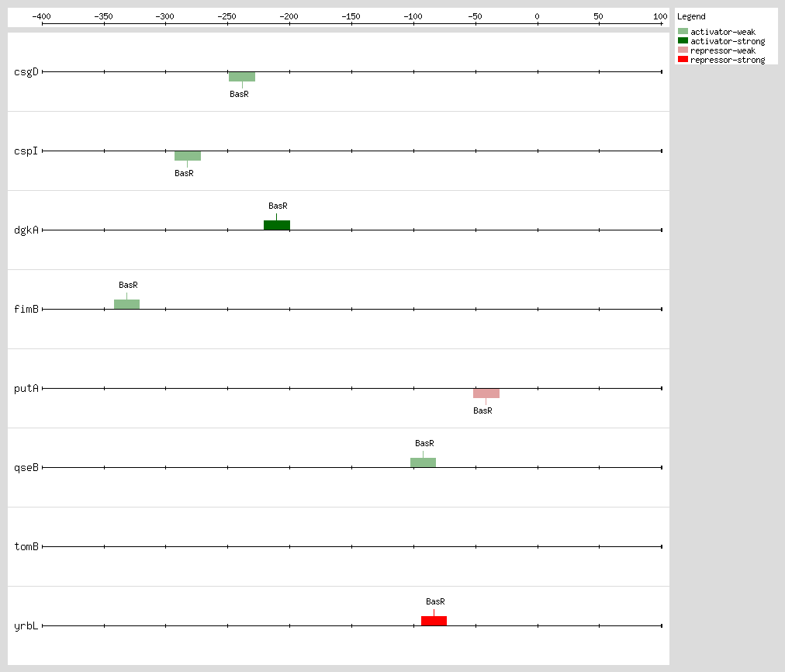This screenshot has height=672, width=785.
Task: Select the qseB gene label
Action: coord(26,467)
